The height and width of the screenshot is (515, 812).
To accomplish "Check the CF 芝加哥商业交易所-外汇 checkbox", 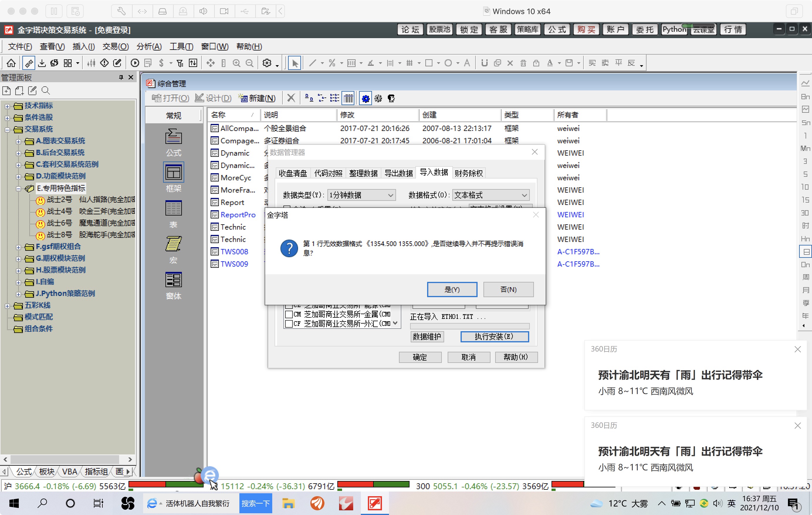I will pos(289,324).
